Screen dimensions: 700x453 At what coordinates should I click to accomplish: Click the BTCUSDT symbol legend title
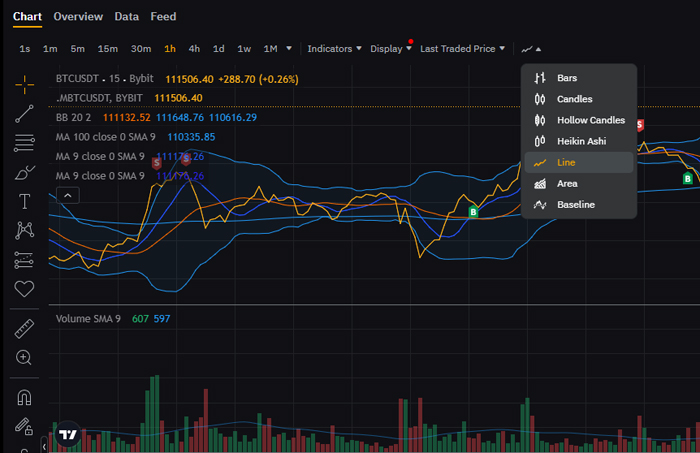point(104,79)
